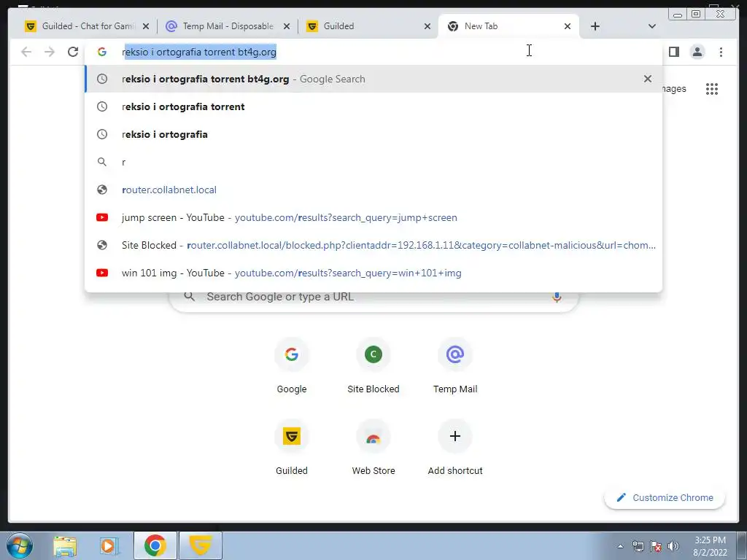This screenshot has height=560, width=747.
Task: Click the address bar text field
Action: point(373,52)
